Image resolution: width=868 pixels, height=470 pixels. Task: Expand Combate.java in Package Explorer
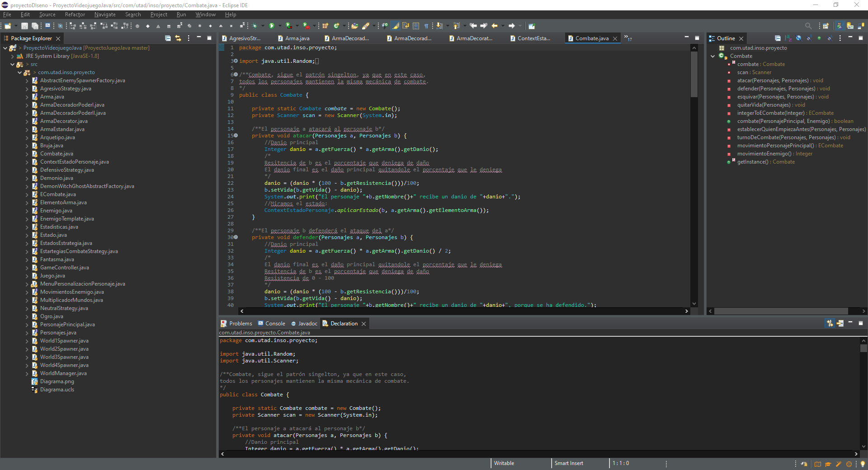(x=27, y=154)
